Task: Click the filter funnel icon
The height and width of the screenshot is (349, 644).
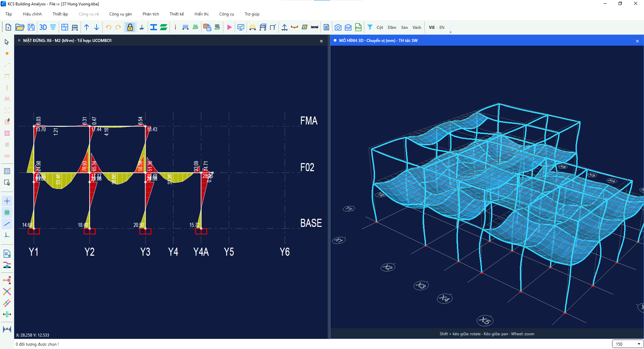Action: coord(370,28)
